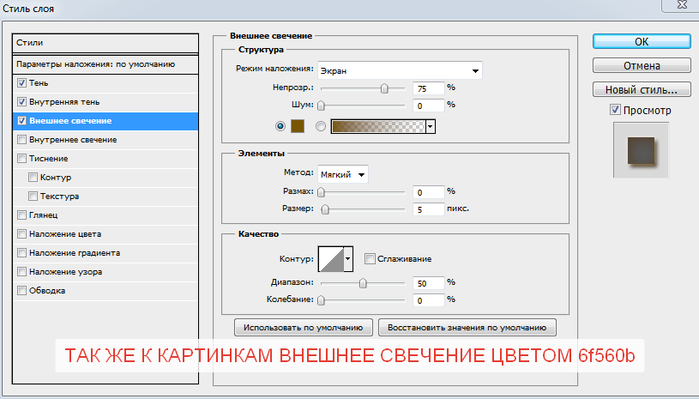Image resolution: width=699 pixels, height=399 pixels.
Task: Click the Колебание value field
Action: 428,300
